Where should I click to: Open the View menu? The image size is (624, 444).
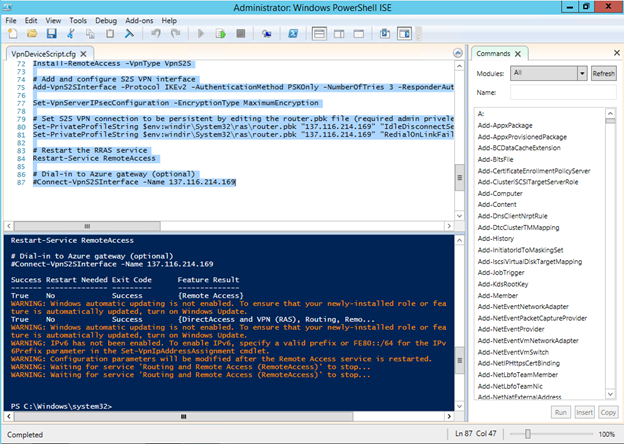click(53, 21)
